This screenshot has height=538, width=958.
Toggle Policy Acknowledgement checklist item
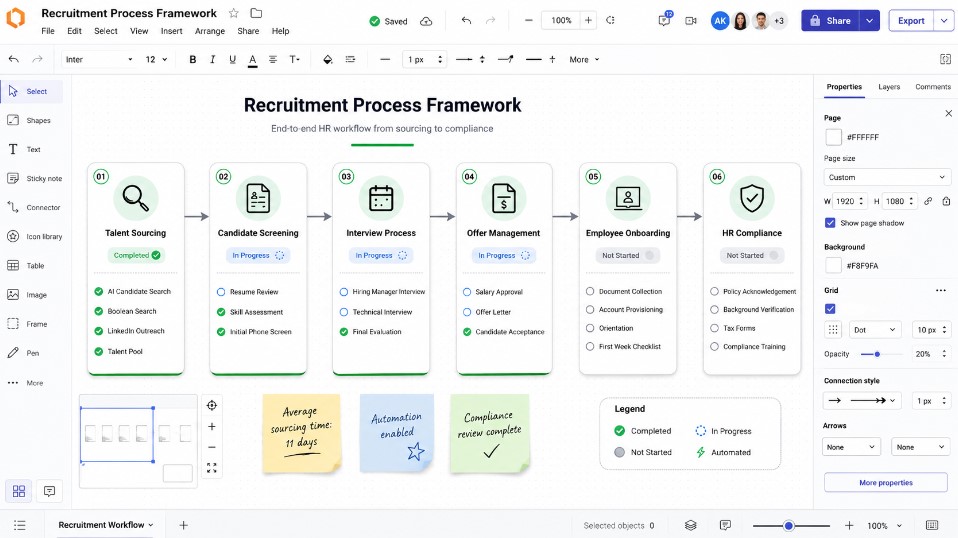[714, 291]
